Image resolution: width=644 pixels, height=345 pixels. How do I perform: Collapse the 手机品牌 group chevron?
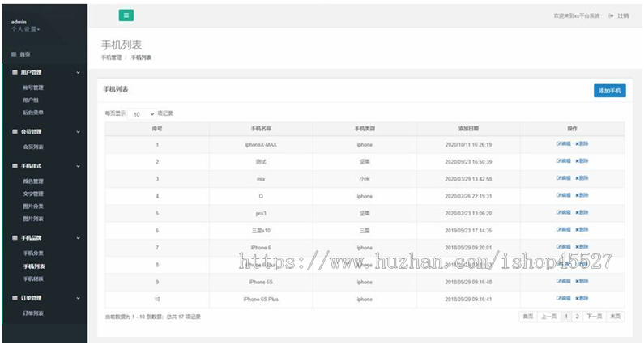pyautogui.click(x=78, y=238)
